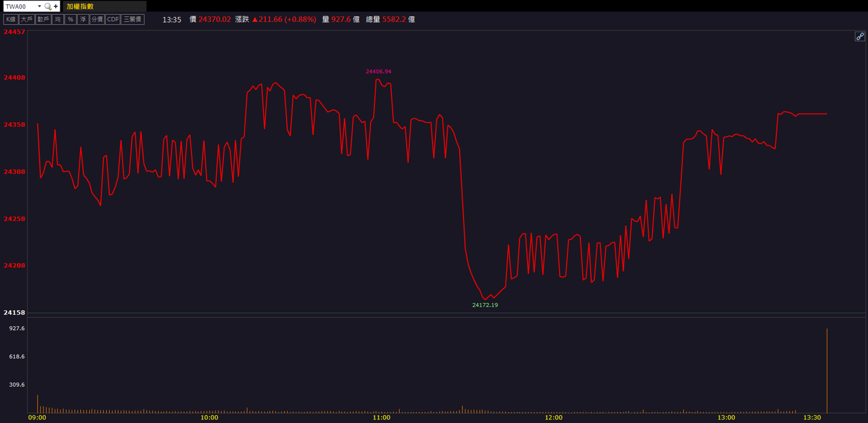Click the time readout 13:35
The image size is (868, 423).
point(172,19)
